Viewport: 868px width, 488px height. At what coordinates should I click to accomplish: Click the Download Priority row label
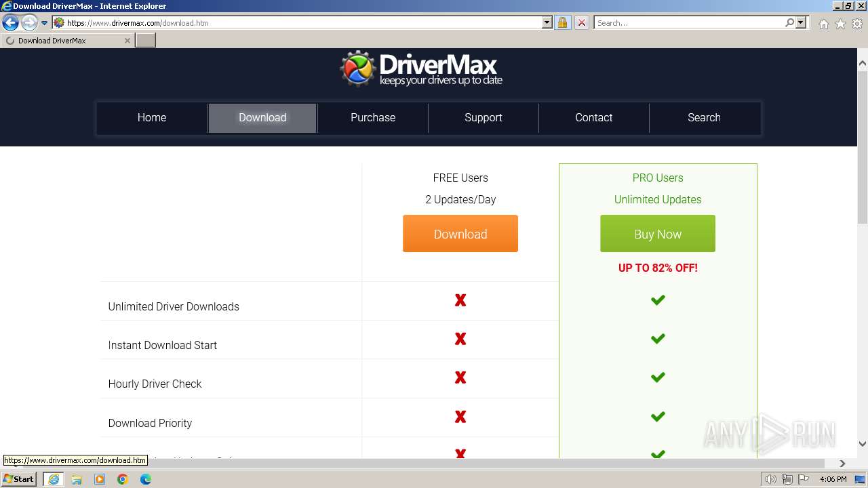[x=151, y=423]
